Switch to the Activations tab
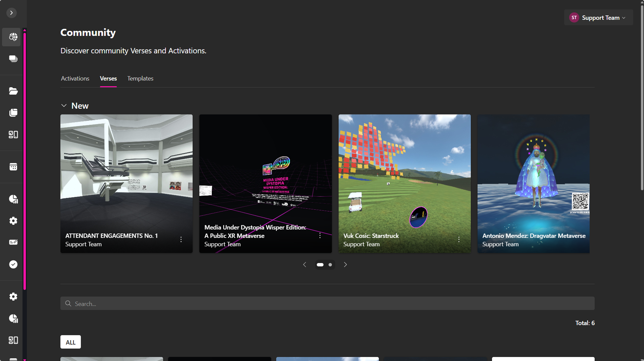The width and height of the screenshot is (644, 361). point(75,79)
